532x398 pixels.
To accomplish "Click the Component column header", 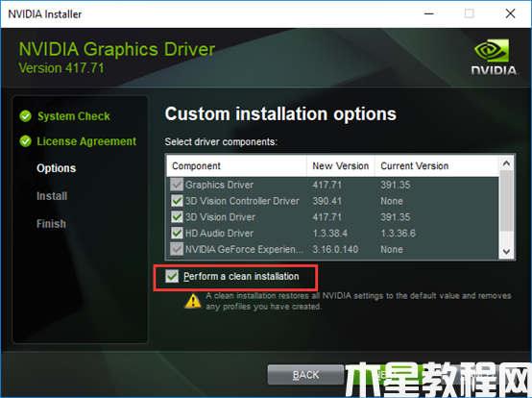I will point(236,165).
